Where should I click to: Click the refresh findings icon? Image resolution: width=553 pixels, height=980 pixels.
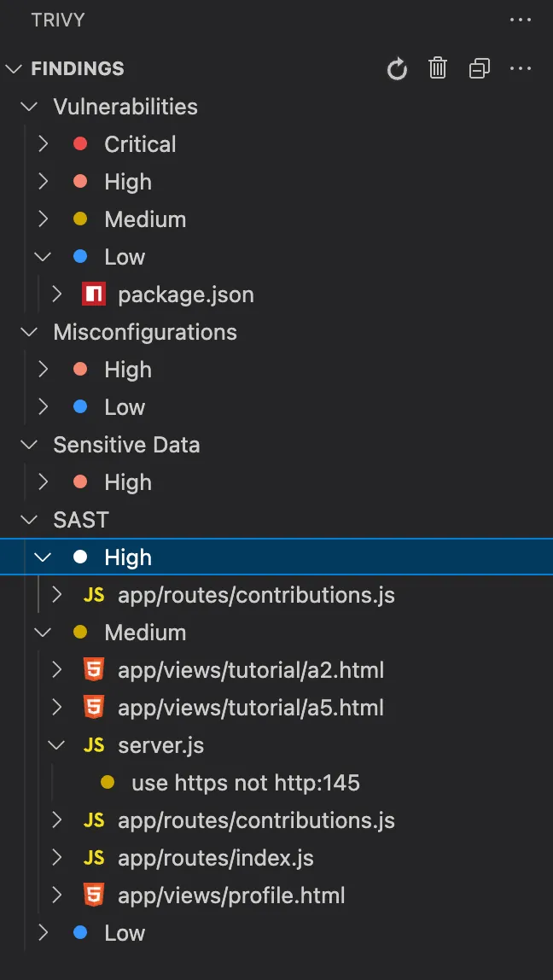397,69
